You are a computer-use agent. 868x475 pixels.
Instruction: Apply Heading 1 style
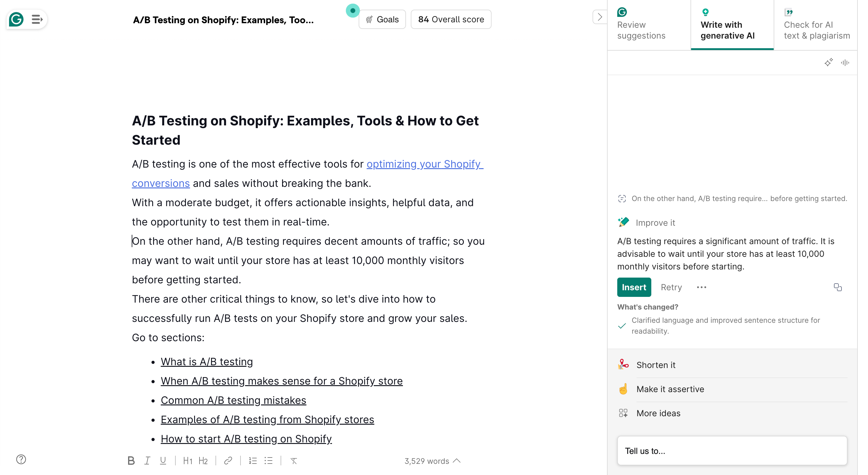coord(188,461)
